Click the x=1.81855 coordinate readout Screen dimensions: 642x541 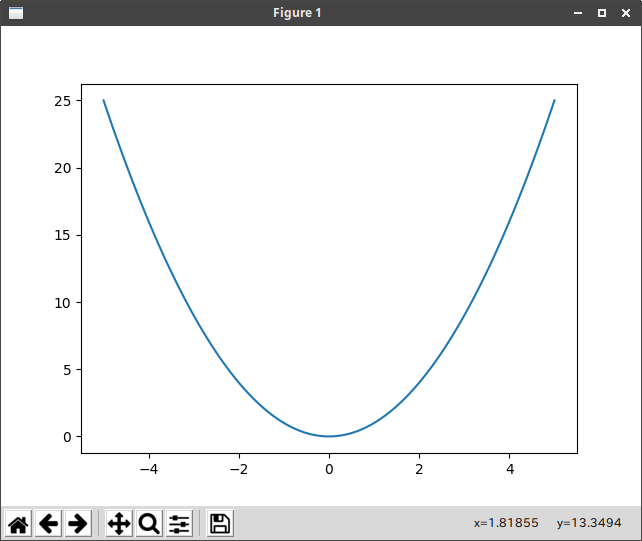coord(506,523)
